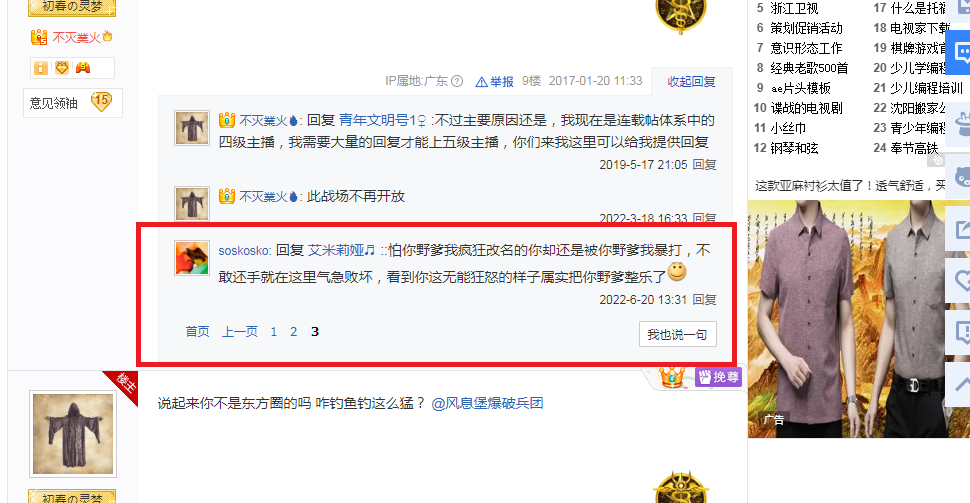Click the IP属地 help question-mark icon
Screen dimensions: 970x503
point(457,81)
